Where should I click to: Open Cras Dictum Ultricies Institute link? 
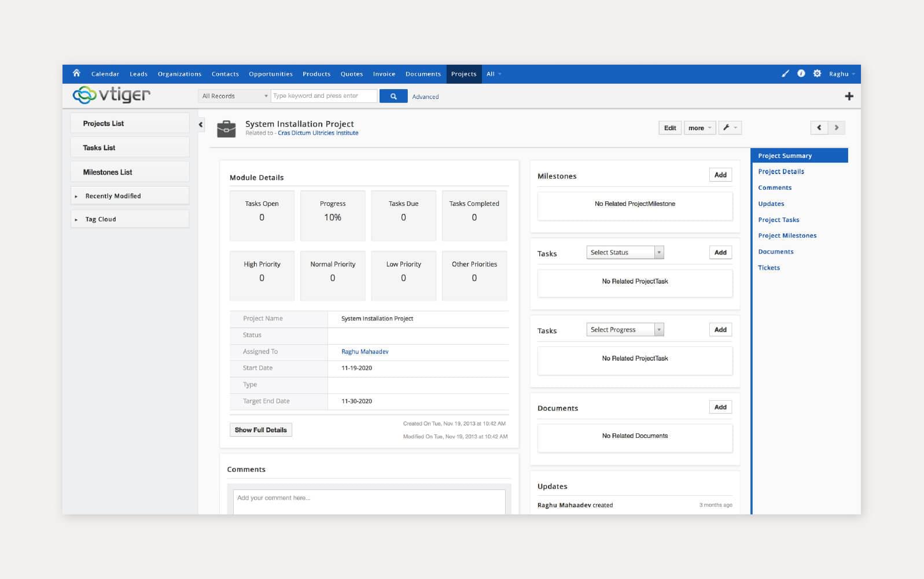(318, 133)
